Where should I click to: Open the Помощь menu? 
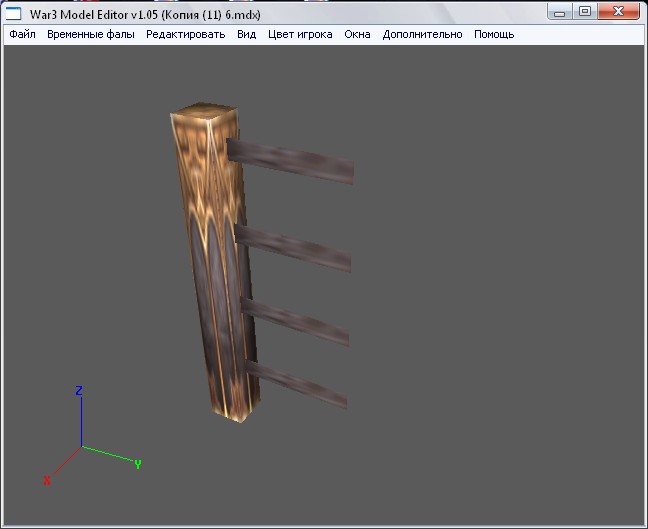(x=494, y=34)
